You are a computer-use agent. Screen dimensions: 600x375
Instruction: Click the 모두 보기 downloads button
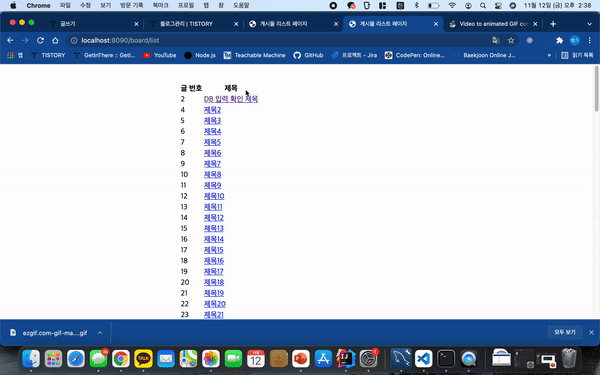565,332
